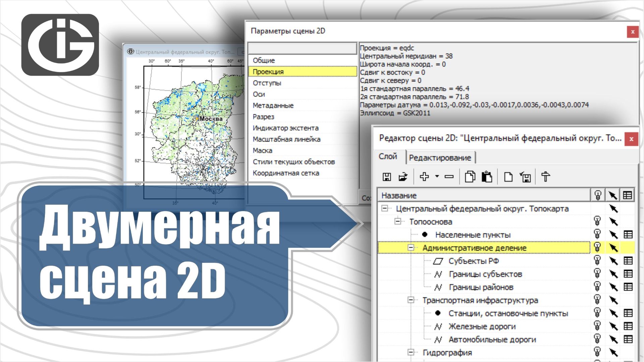Click the Москва label on the map
The height and width of the screenshot is (362, 644).
(211, 119)
